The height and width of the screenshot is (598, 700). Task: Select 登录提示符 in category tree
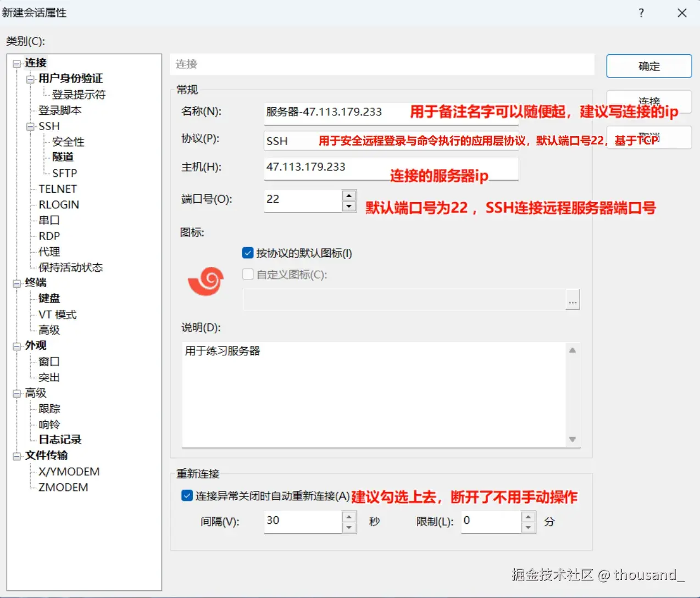(x=79, y=94)
